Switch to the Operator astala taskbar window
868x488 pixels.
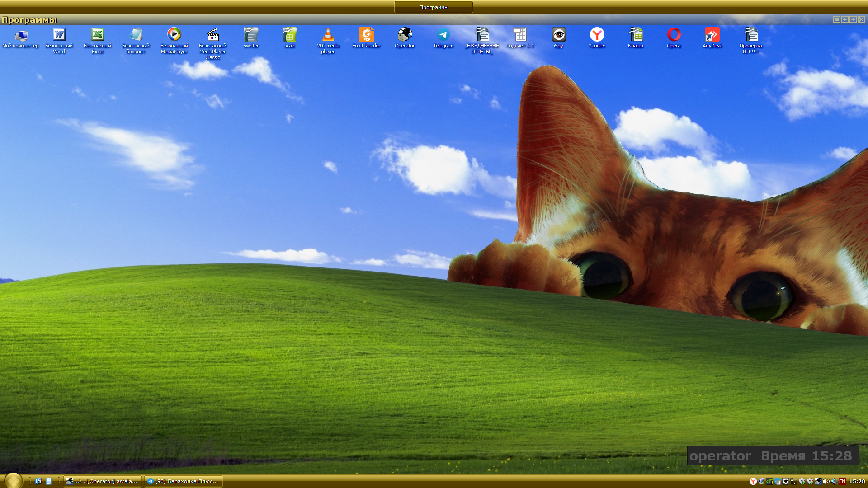[x=102, y=481]
